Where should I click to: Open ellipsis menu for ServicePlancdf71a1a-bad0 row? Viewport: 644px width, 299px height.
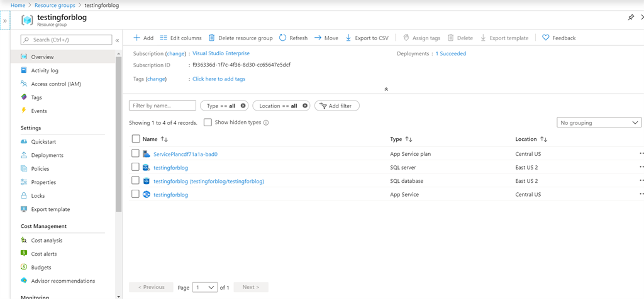point(641,153)
